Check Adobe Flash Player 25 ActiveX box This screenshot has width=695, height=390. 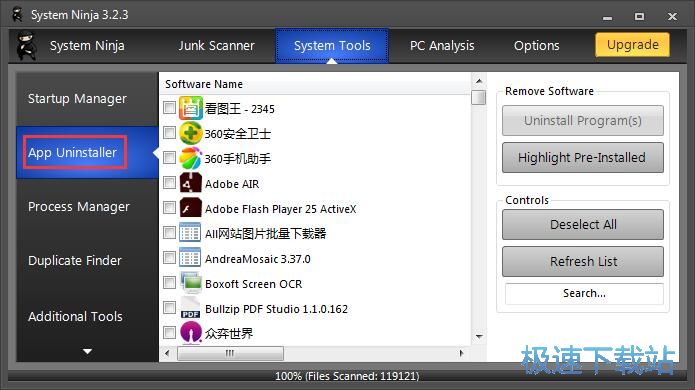169,207
